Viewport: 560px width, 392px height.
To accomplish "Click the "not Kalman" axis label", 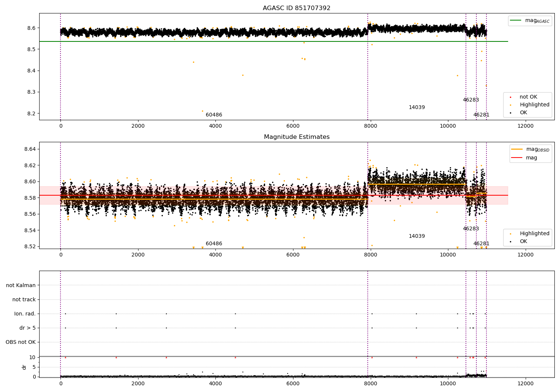I will (x=21, y=286).
